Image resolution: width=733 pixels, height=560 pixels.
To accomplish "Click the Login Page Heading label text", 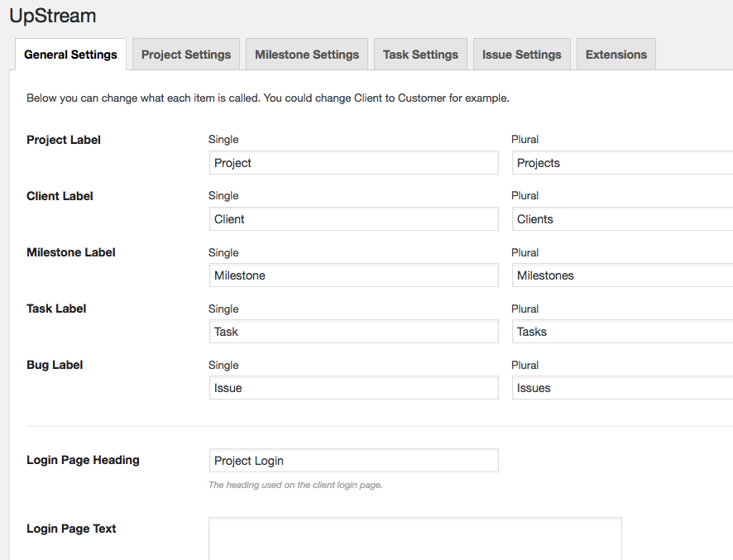I will 83,460.
